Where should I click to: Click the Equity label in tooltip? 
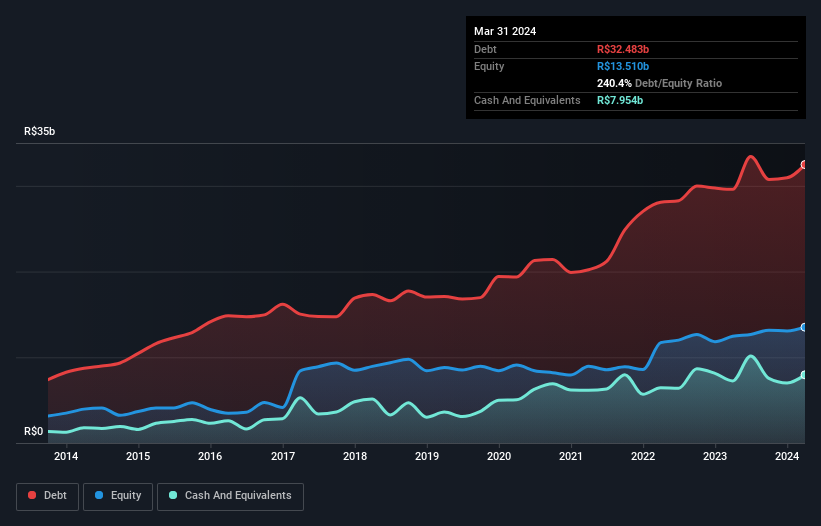tap(489, 66)
